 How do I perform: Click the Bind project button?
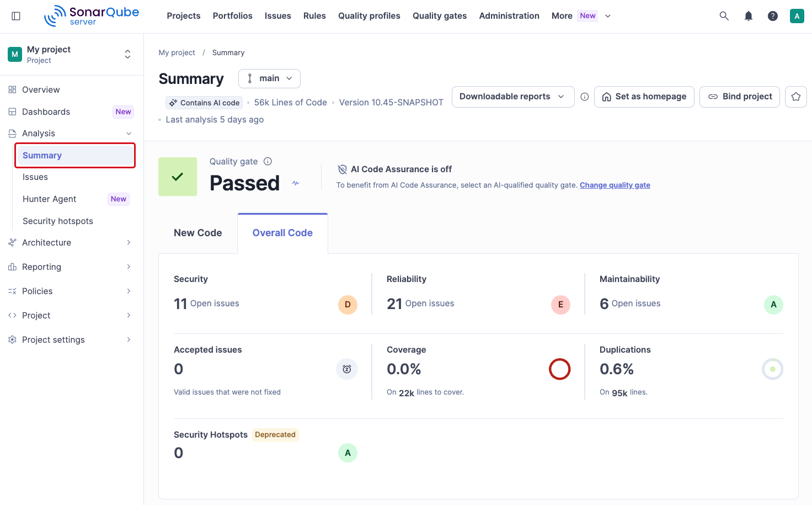click(x=740, y=97)
